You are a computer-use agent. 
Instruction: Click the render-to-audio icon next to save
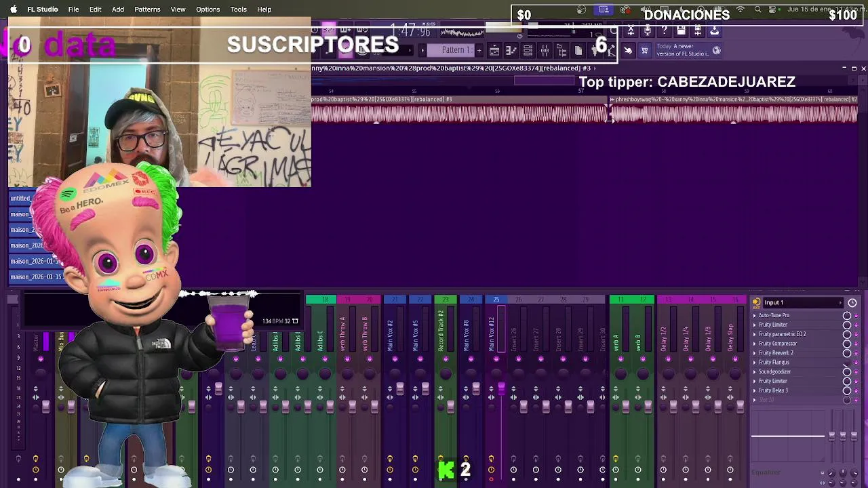tap(698, 30)
